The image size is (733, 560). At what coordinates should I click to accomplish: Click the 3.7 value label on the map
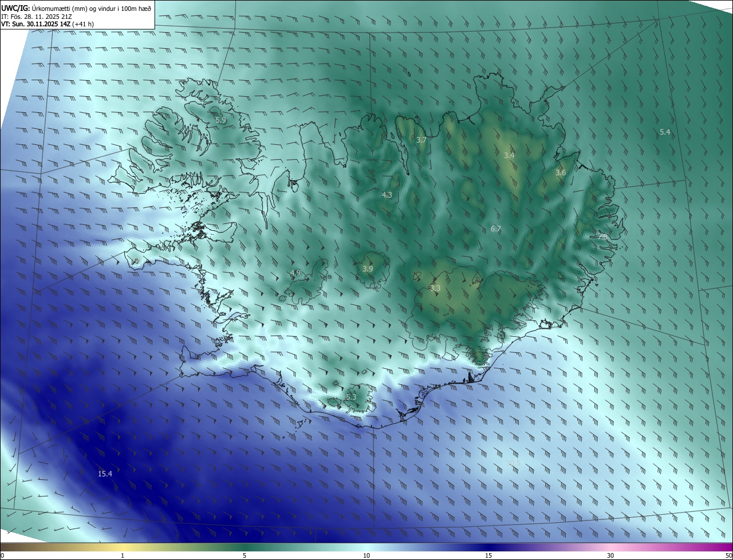click(421, 140)
